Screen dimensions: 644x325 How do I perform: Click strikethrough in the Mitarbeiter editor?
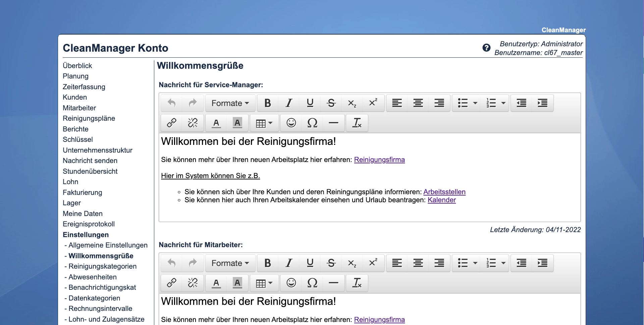[x=331, y=263]
